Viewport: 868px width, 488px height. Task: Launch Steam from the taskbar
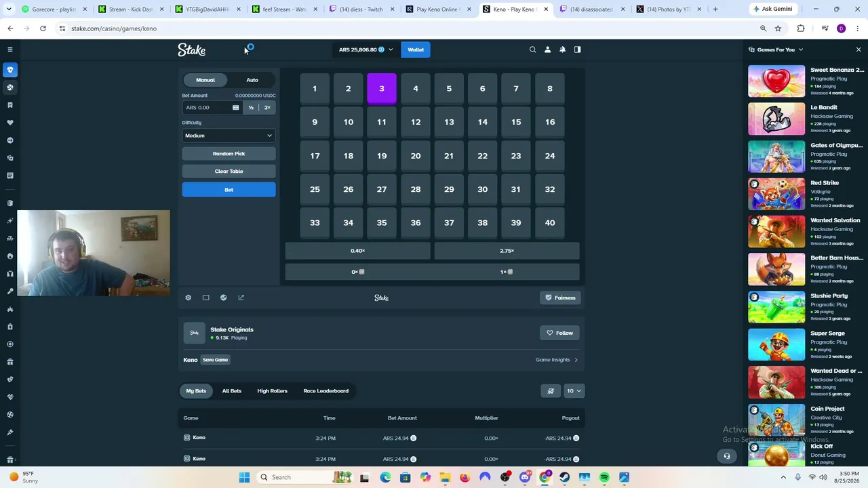[565, 477]
